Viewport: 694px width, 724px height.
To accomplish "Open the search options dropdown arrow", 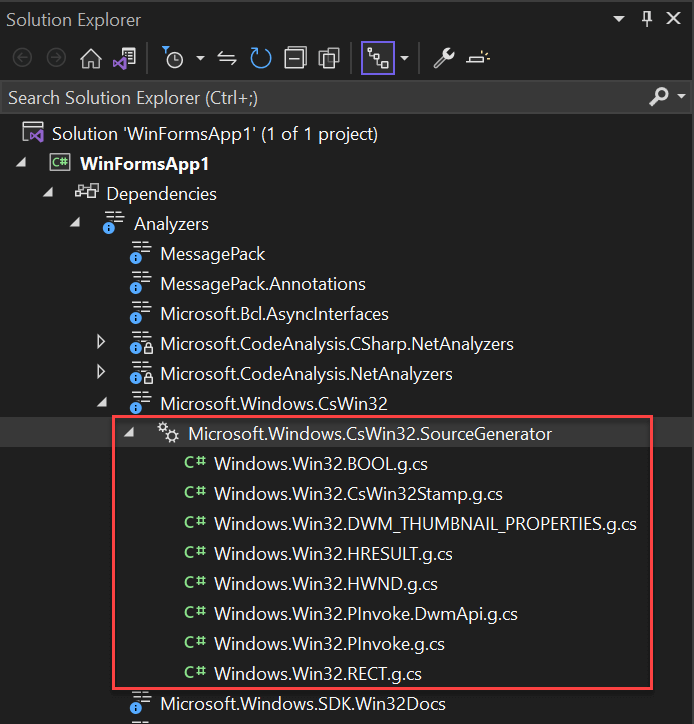I will click(682, 97).
